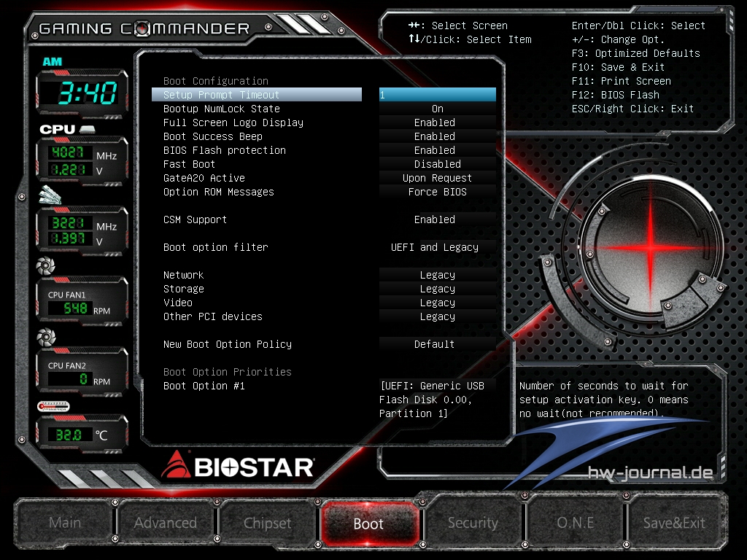
Task: Open Boot option filter UEFI and Legacy value
Action: click(438, 246)
